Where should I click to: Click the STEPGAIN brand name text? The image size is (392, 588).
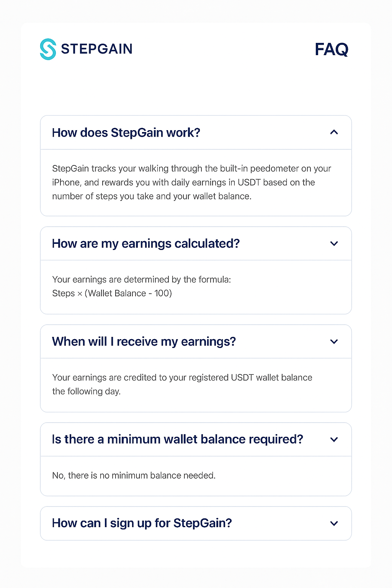pyautogui.click(x=96, y=49)
